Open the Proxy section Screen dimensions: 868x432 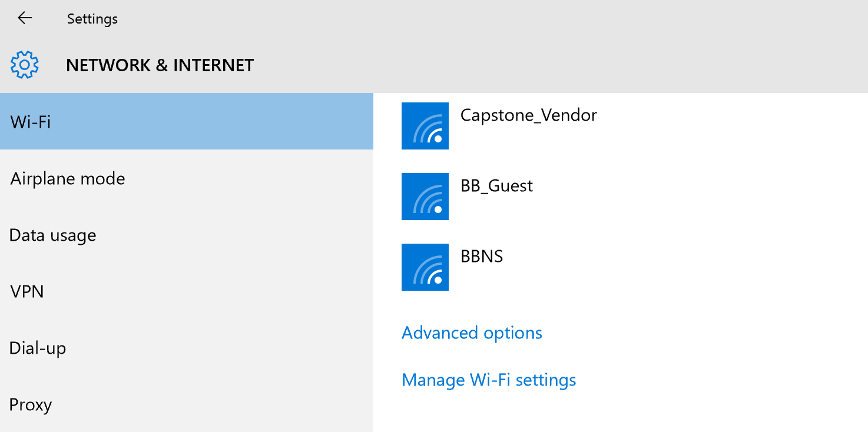point(30,404)
